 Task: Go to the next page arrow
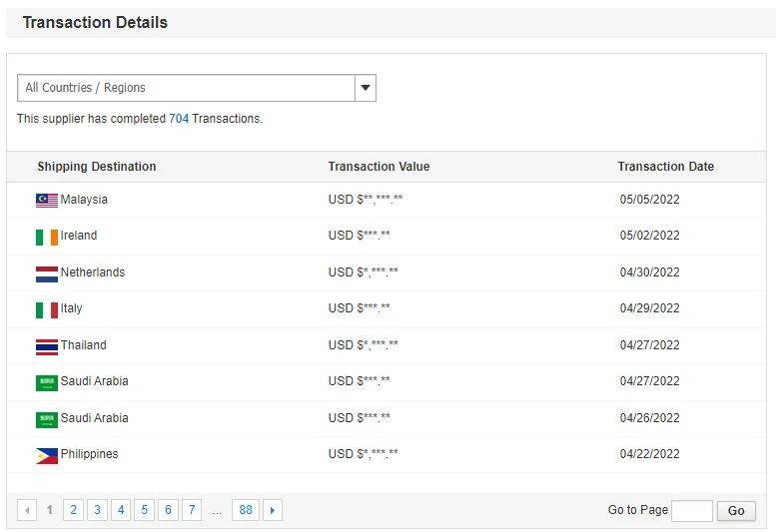click(x=272, y=510)
